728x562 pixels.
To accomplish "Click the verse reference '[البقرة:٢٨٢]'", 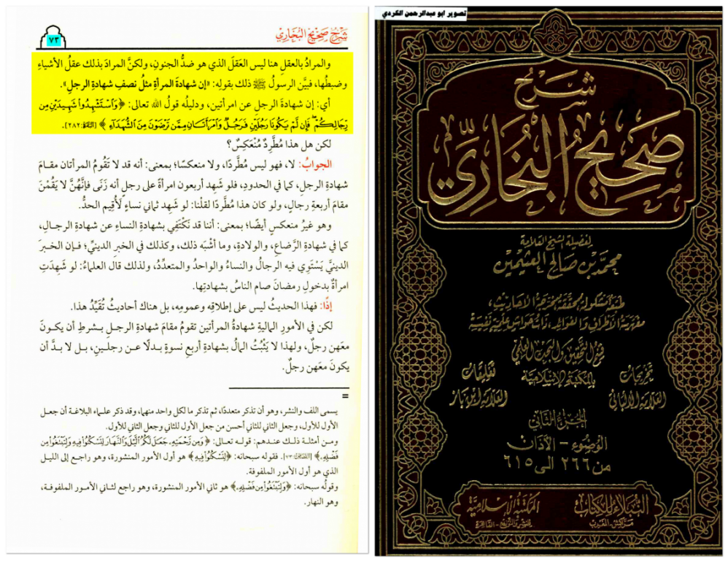I will click(80, 126).
